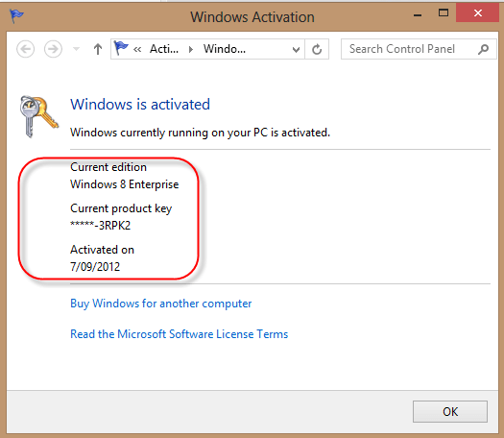The height and width of the screenshot is (438, 504).
Task: Click the Search Control Panel field
Action: point(419,49)
